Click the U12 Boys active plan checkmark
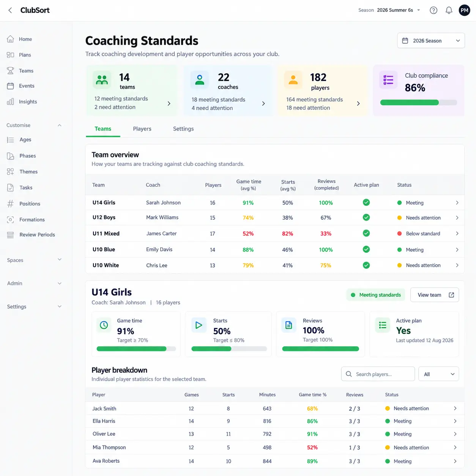The width and height of the screenshot is (476, 476). pos(366,218)
